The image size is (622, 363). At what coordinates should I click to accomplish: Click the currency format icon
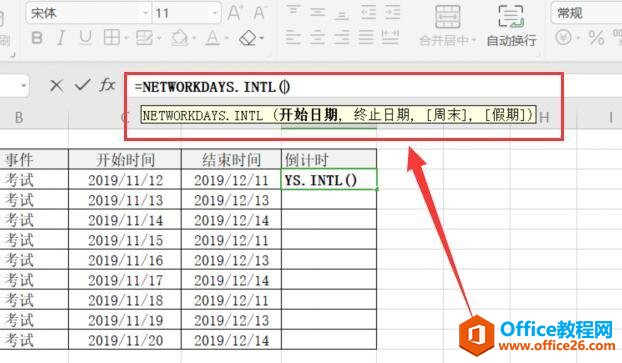563,38
